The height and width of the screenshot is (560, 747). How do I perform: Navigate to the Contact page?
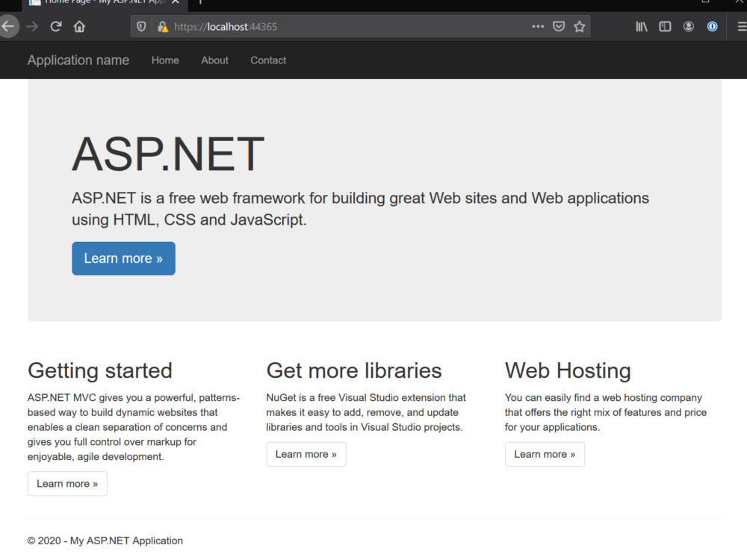tap(268, 60)
